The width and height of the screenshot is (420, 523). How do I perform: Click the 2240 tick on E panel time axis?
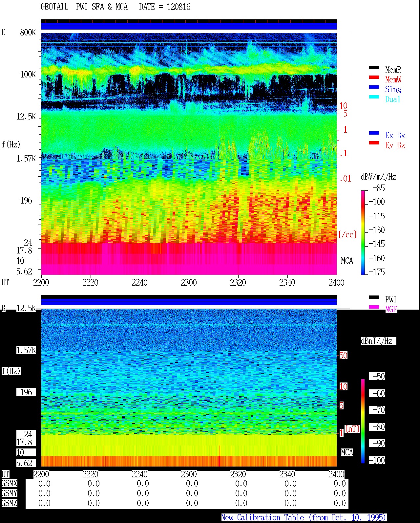(x=139, y=282)
